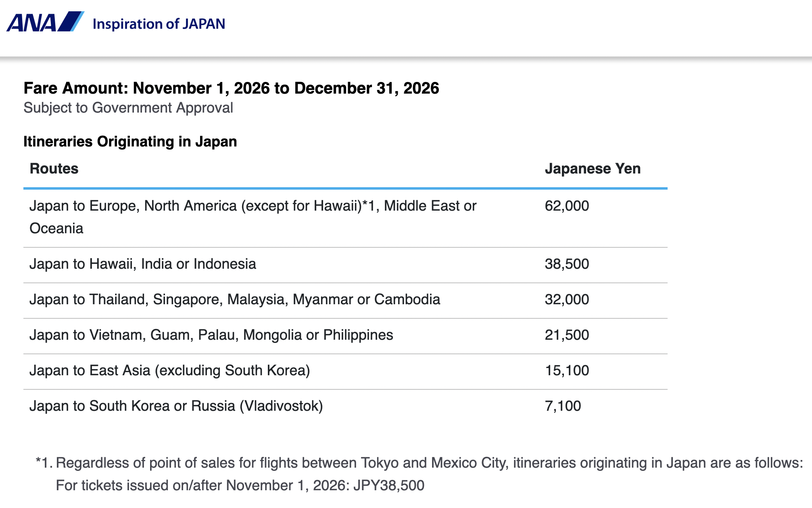This screenshot has width=812, height=508.
Task: Click 'Japan to Hawaii, India or Indonesia' row
Action: (345, 265)
